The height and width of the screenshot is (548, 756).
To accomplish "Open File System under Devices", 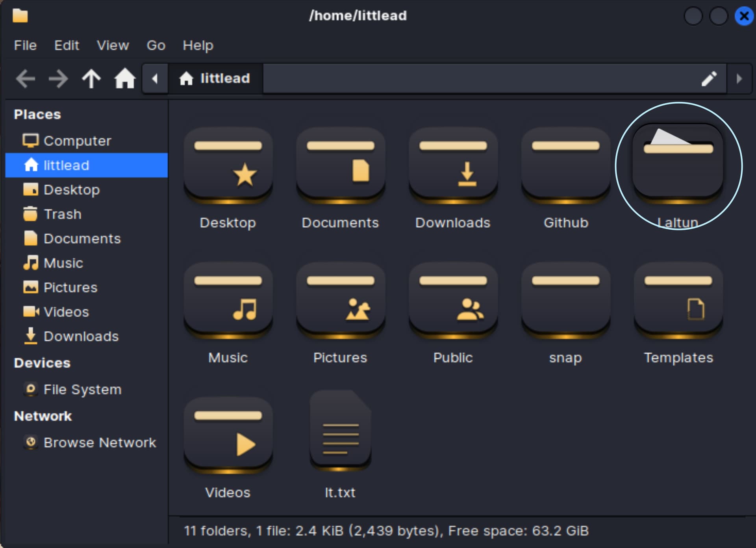I will click(x=87, y=389).
